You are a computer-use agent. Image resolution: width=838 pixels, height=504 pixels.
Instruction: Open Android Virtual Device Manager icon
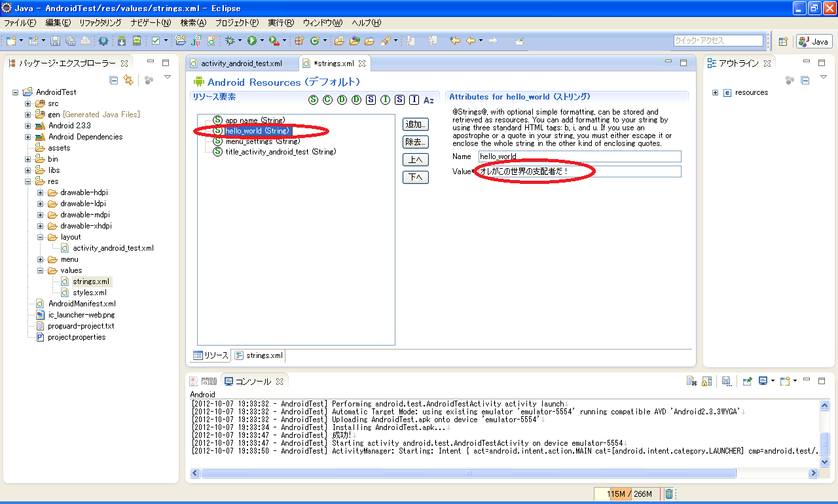[x=136, y=41]
